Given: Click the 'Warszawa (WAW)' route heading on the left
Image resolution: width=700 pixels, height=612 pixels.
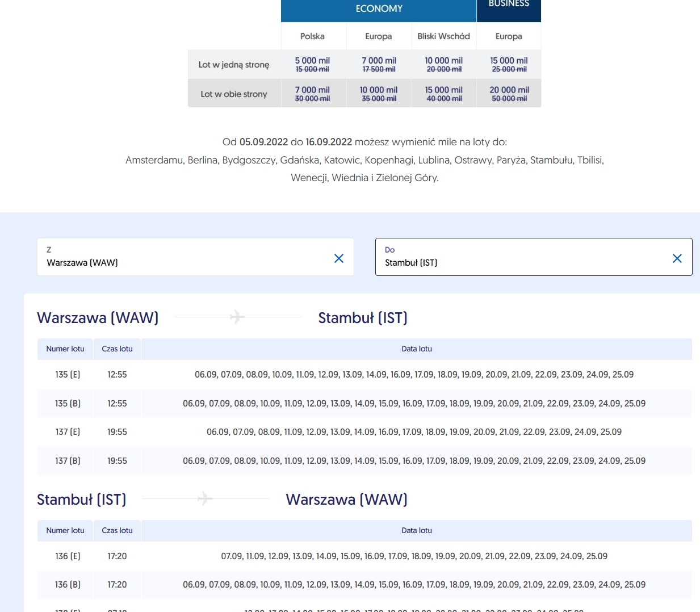Looking at the screenshot, I should click(x=98, y=318).
